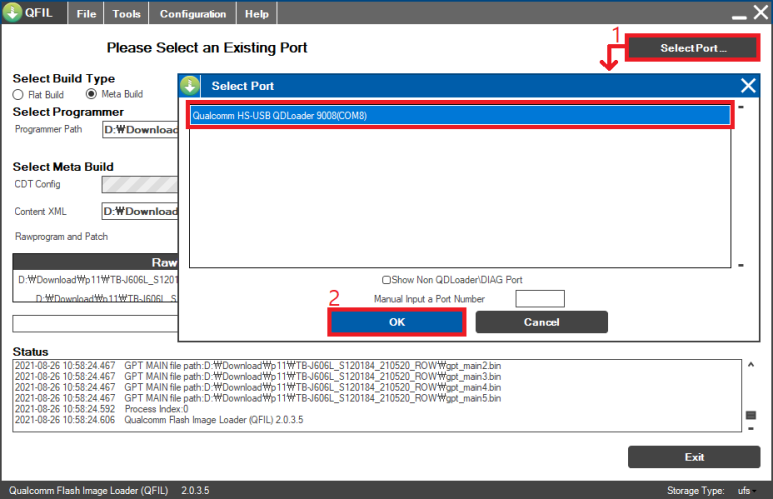Image resolution: width=773 pixels, height=499 pixels.
Task: Click the QFIL 2.0.3.5 log line in Status
Action: click(159, 420)
